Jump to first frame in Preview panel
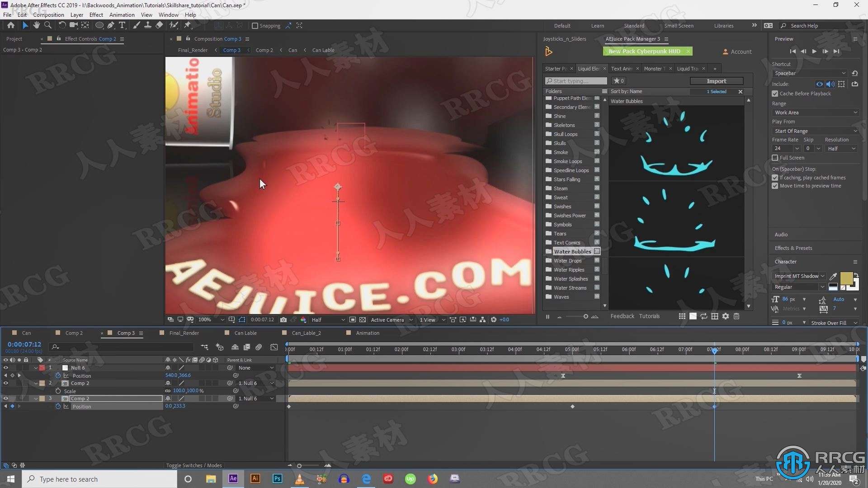868x488 pixels. click(x=793, y=52)
